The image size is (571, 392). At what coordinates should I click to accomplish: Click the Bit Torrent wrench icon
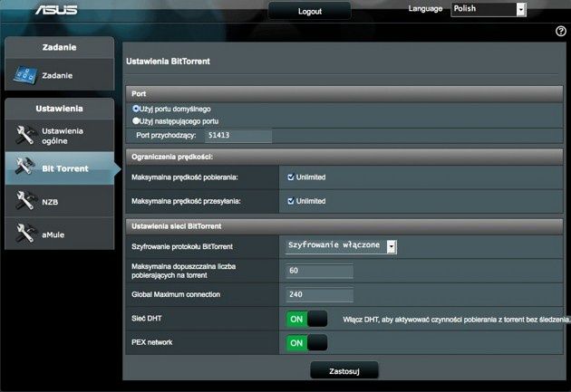coord(24,167)
